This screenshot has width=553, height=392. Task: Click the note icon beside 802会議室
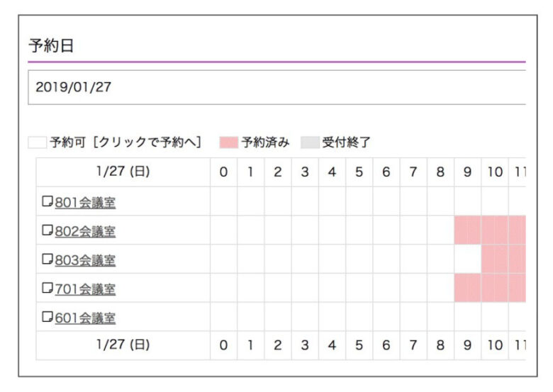(48, 230)
